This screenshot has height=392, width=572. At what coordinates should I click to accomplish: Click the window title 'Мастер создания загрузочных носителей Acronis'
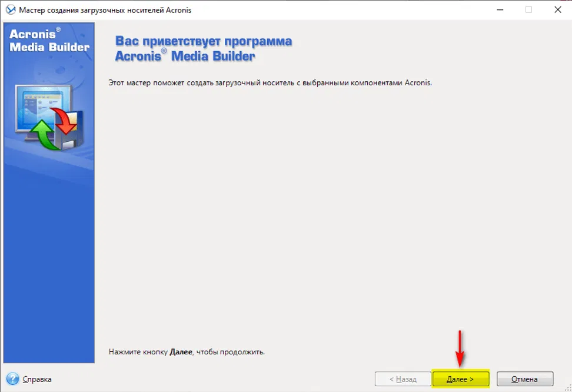(105, 10)
